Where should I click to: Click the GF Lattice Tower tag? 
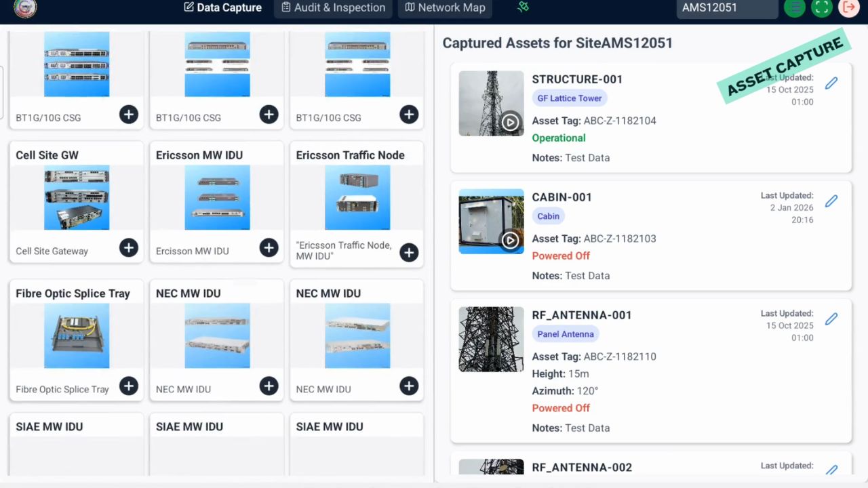tap(570, 98)
